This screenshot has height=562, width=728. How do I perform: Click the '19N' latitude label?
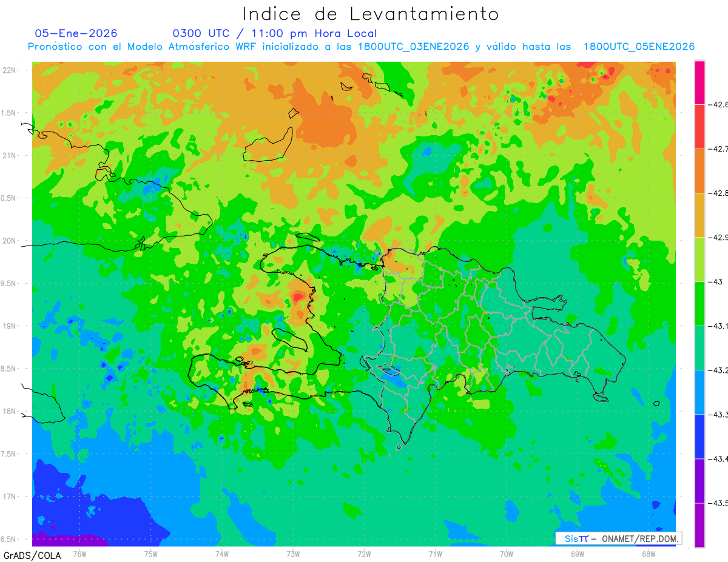tap(9, 326)
